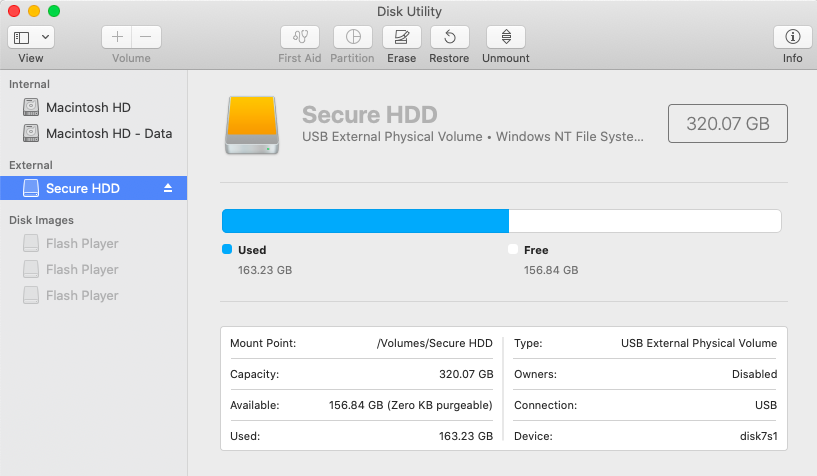Click the blue Used legend swatch
The image size is (817, 476).
[227, 249]
